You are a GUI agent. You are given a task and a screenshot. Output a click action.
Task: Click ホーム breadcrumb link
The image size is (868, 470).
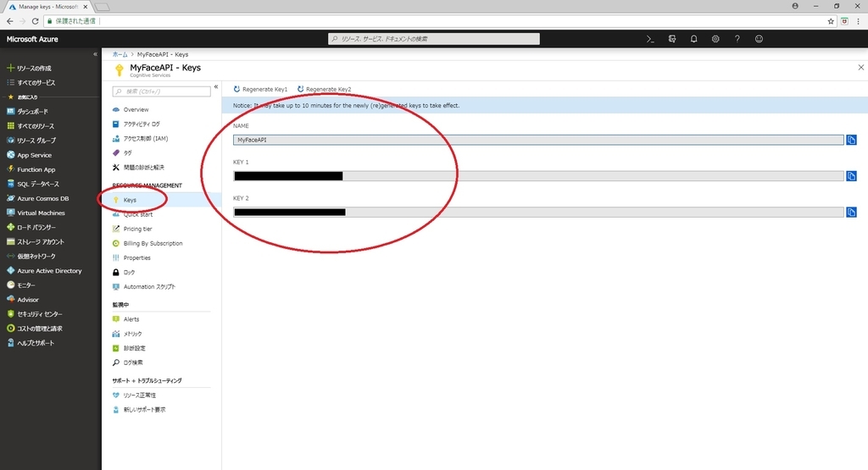pyautogui.click(x=120, y=54)
